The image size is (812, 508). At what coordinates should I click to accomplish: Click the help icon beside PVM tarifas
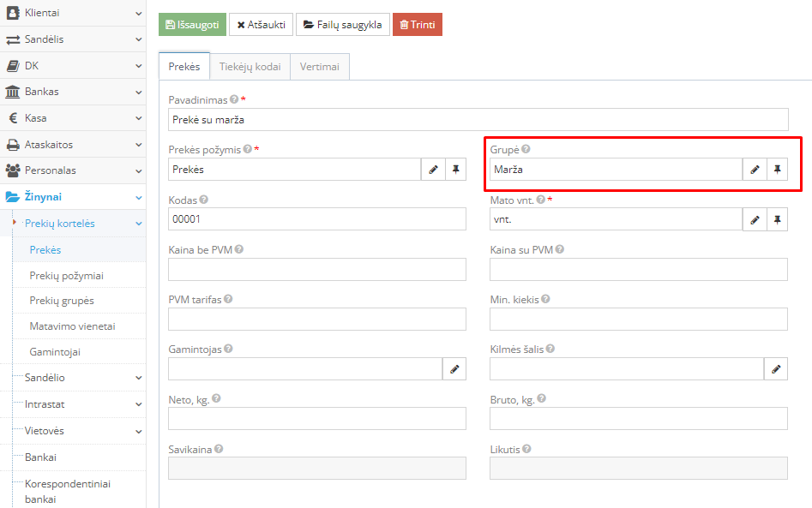click(x=228, y=299)
